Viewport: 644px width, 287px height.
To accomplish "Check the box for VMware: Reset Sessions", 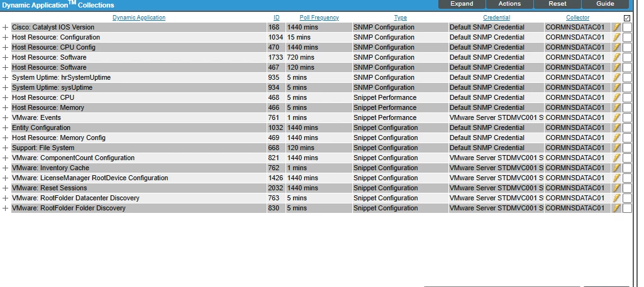I will [627, 188].
